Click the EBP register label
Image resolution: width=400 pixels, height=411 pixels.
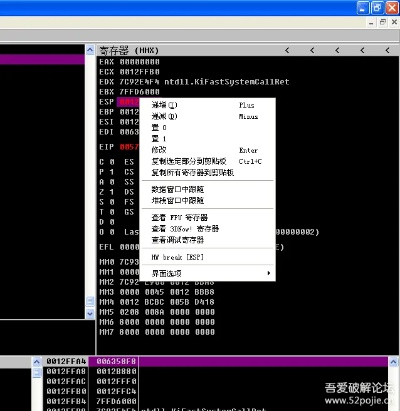107,112
